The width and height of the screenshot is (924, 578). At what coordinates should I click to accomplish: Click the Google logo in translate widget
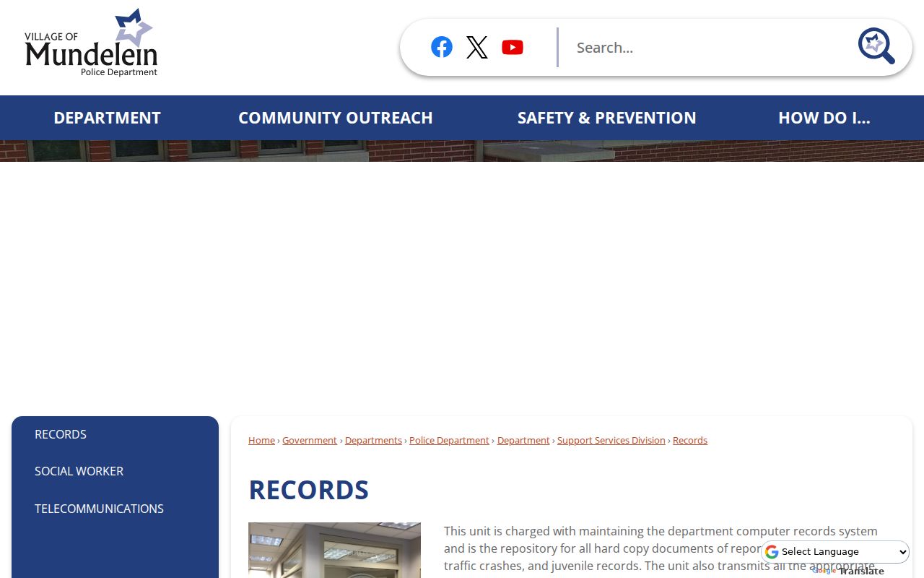point(772,552)
